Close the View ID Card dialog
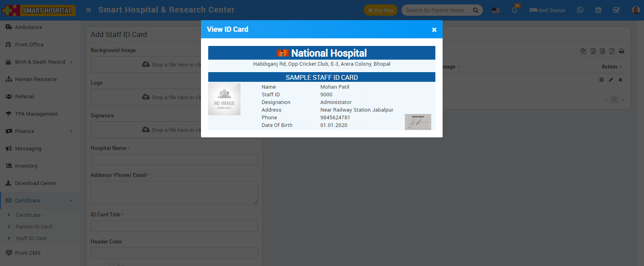The height and width of the screenshot is (266, 644). 434,30
